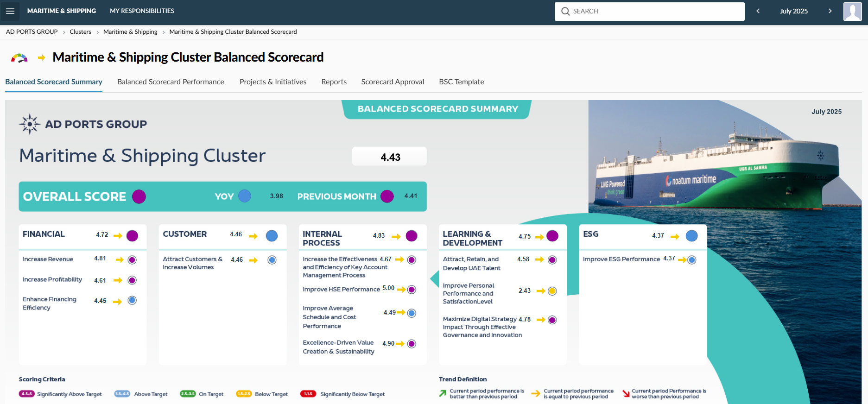Screen dimensions: 868x404
Task: Click the Improve Average Schedule and Cost indicator
Action: click(x=412, y=313)
